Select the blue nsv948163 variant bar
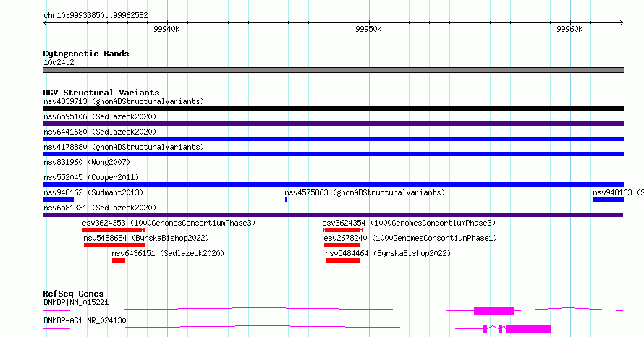The width and height of the screenshot is (644, 337). [609, 200]
